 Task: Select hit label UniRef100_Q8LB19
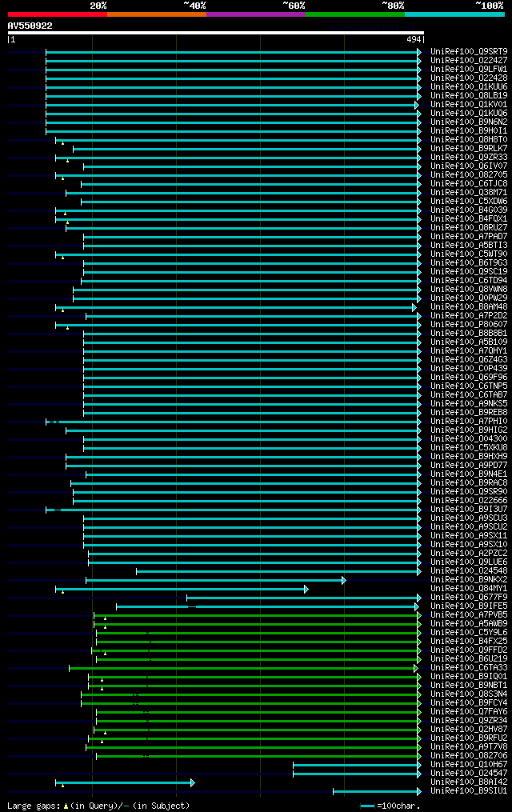[469, 96]
